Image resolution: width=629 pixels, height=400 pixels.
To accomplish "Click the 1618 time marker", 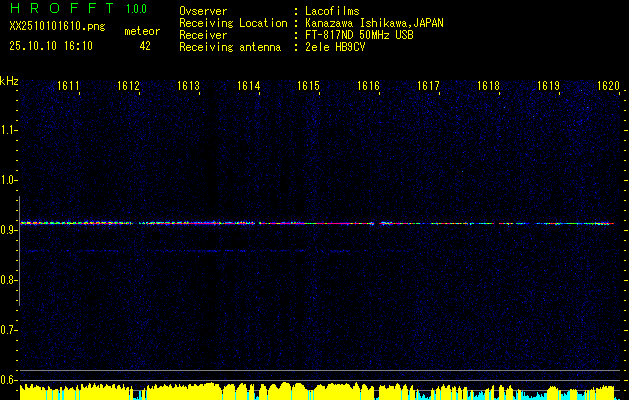I will [488, 87].
